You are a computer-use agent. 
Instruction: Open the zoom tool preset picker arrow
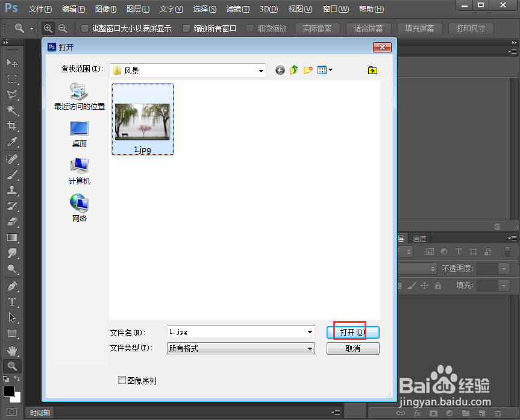point(31,28)
